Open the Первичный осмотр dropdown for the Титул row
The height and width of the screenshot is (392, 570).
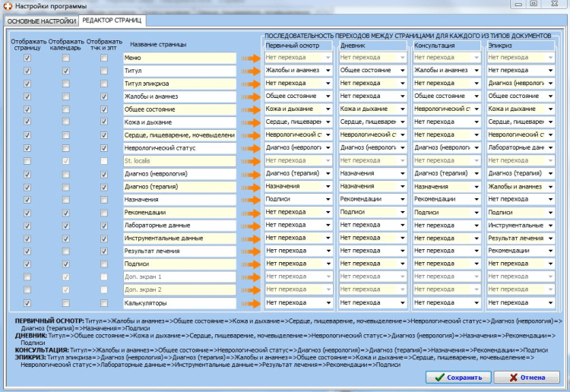pyautogui.click(x=298, y=71)
